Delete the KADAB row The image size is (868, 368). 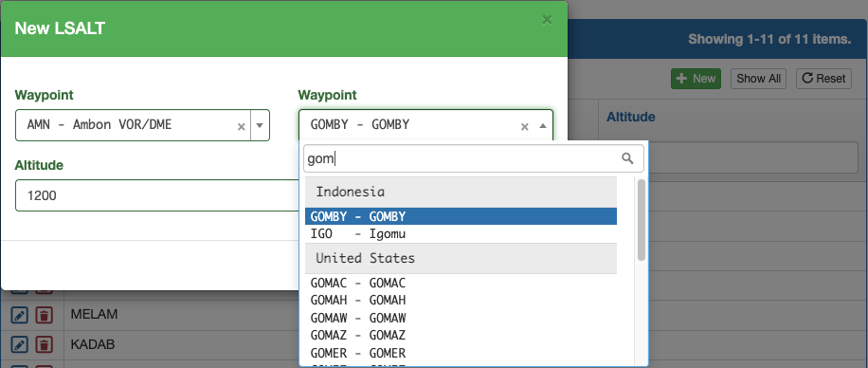pos(45,344)
